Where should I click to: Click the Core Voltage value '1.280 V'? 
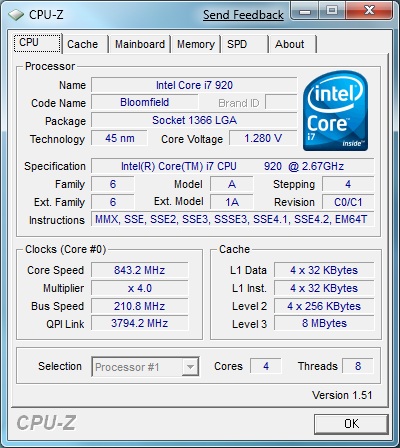coord(263,138)
